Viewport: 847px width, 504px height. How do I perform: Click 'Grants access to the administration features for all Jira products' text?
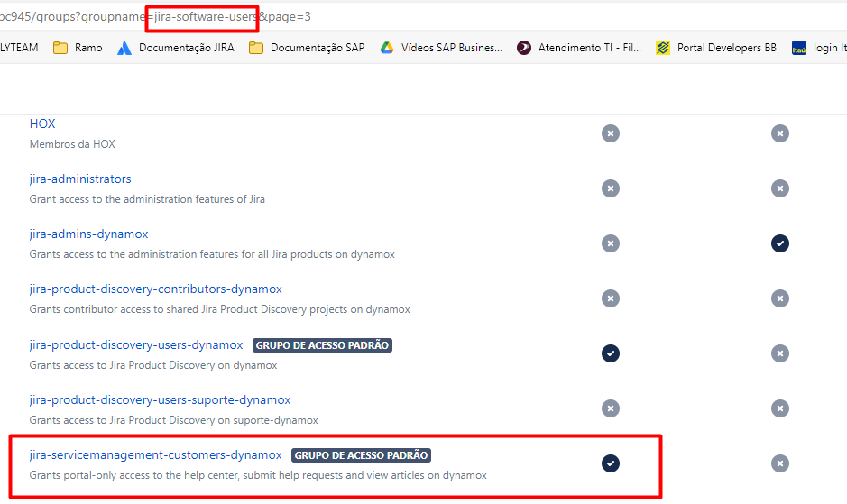pyautogui.click(x=212, y=254)
